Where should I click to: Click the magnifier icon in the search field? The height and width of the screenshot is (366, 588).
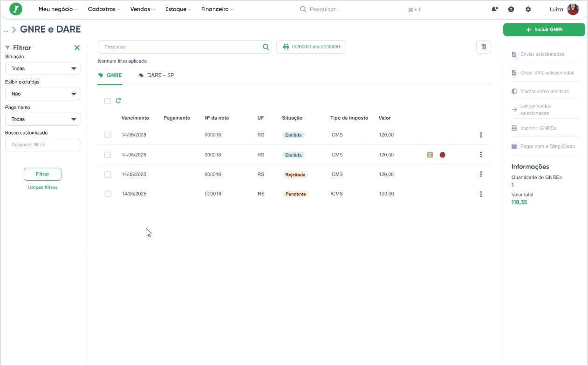(266, 47)
